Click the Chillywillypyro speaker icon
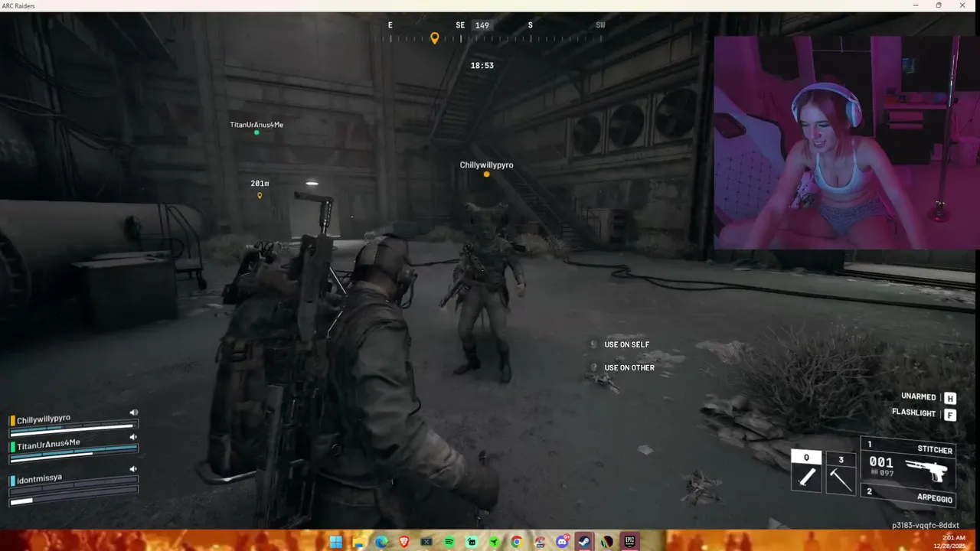 [x=133, y=412]
